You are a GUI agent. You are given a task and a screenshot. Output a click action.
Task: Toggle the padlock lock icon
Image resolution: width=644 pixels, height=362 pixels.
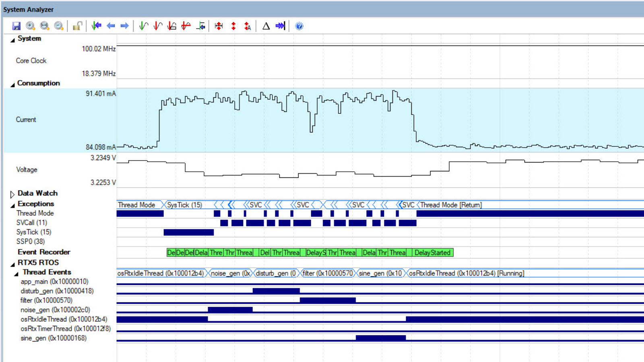click(x=77, y=26)
